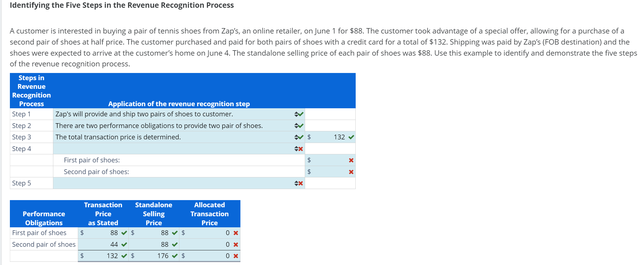Expand the empty Step 5 dropdown

[x=174, y=183]
